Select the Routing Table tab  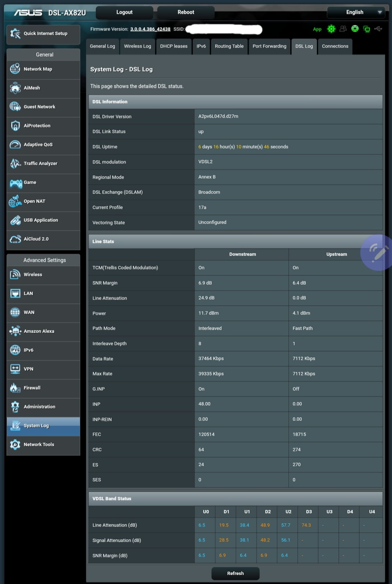pos(229,46)
